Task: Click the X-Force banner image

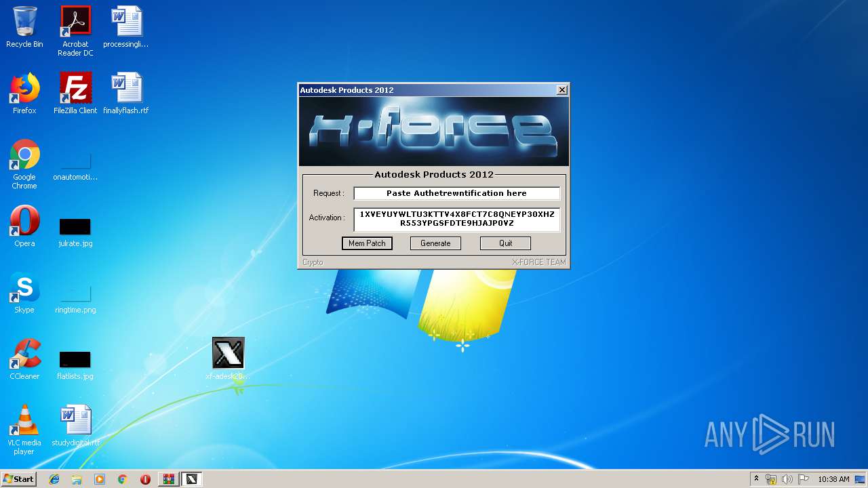Action: 434,131
